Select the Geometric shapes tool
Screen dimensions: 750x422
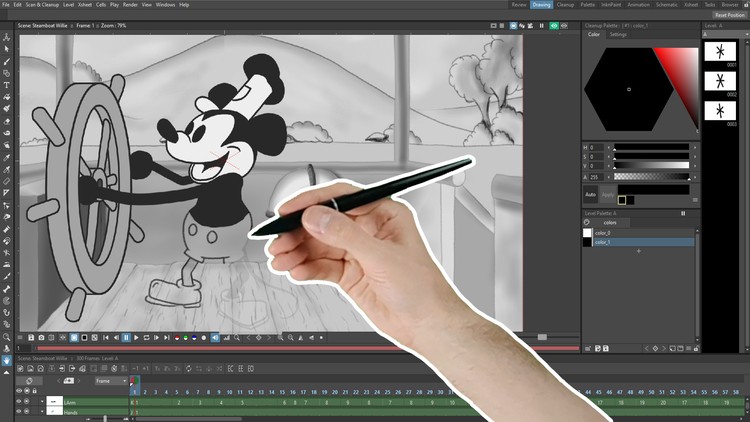tap(7, 73)
